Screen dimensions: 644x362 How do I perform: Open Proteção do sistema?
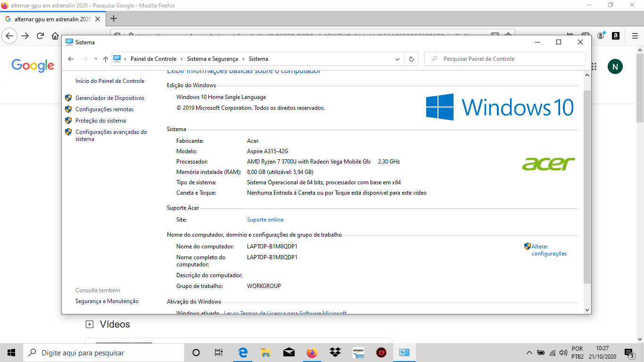[100, 121]
